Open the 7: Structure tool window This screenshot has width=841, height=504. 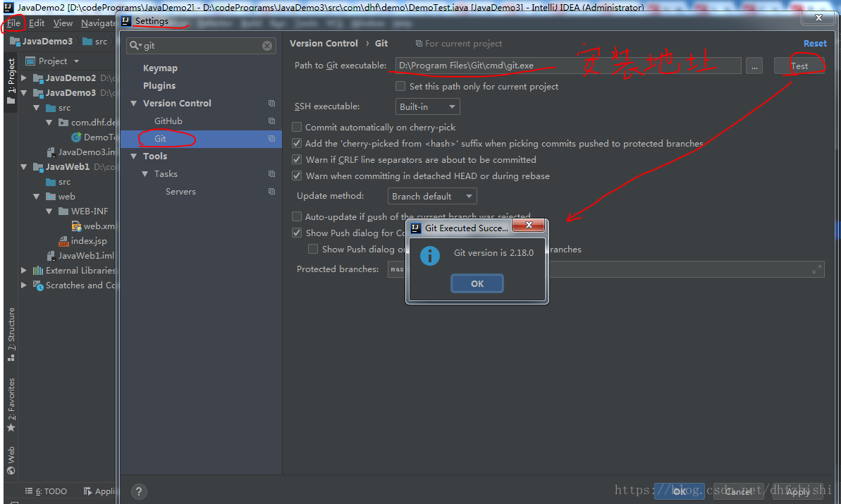click(x=11, y=335)
